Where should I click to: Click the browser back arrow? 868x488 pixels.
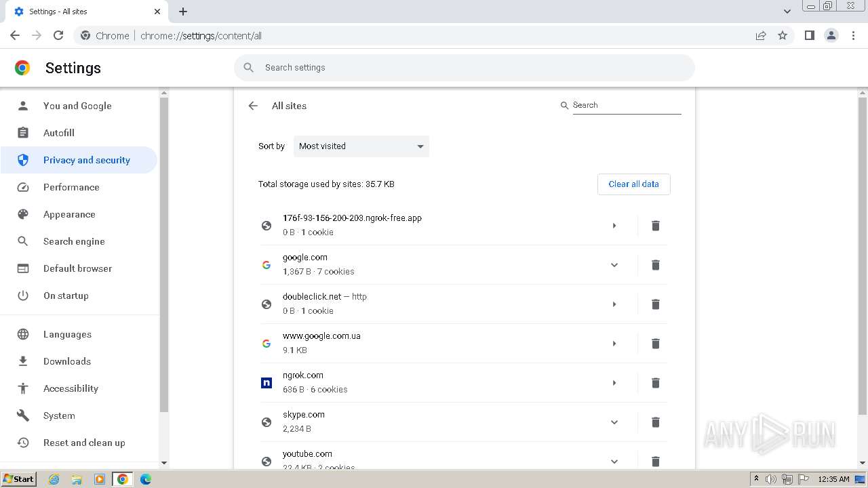click(x=15, y=35)
